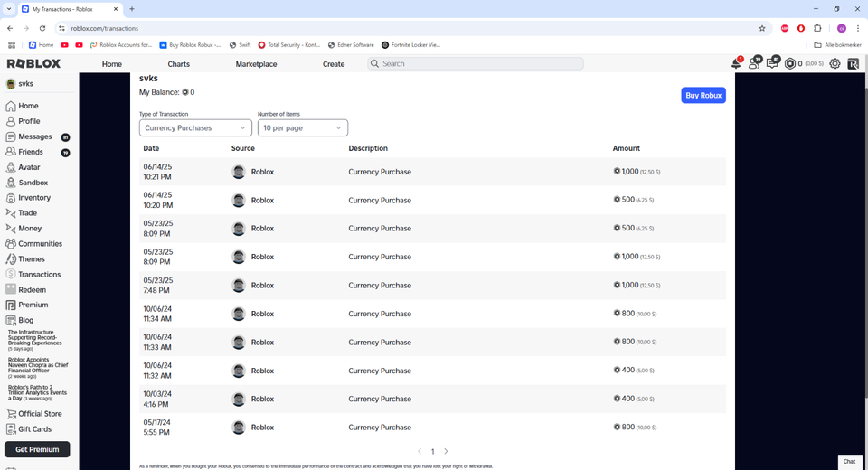Open the Roblox link in first transaction row
Viewport: 868px width, 470px height.
point(262,172)
